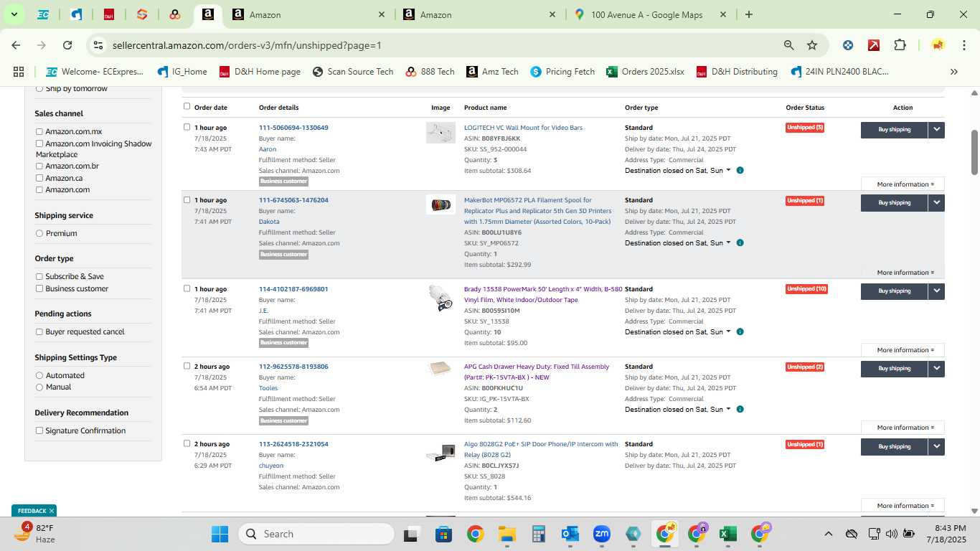Image resolution: width=980 pixels, height=551 pixels.
Task: Open Algo 8028G2 PoE+ SIP Door Phone product link
Action: (x=541, y=449)
